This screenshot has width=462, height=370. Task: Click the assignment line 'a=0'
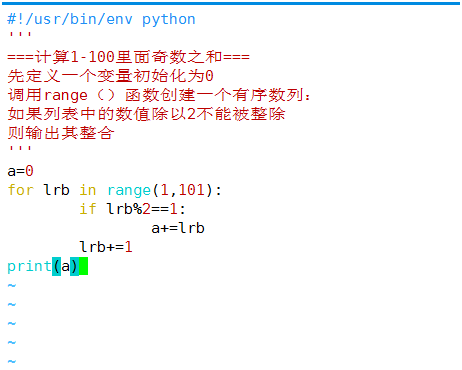(x=21, y=171)
